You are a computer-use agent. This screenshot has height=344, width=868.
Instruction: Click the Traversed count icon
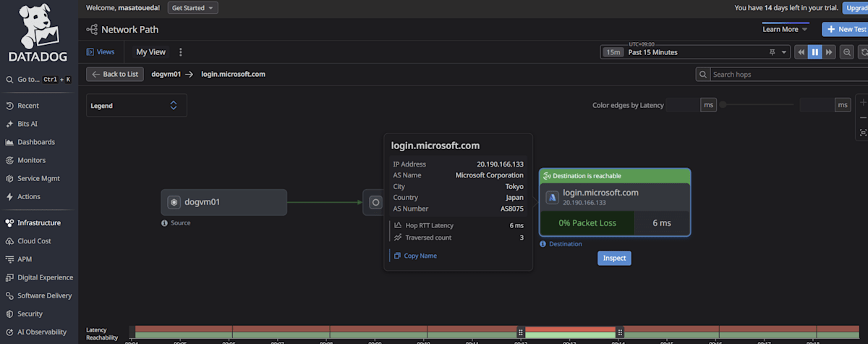(x=397, y=237)
